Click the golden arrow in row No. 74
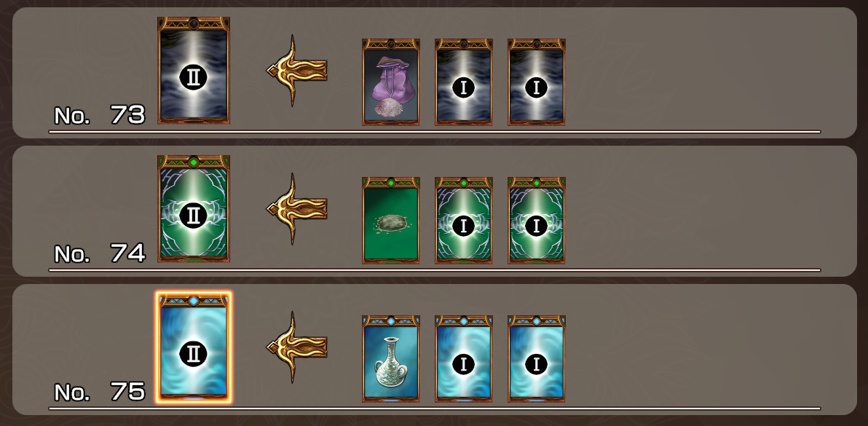The height and width of the screenshot is (426, 868). tap(296, 208)
